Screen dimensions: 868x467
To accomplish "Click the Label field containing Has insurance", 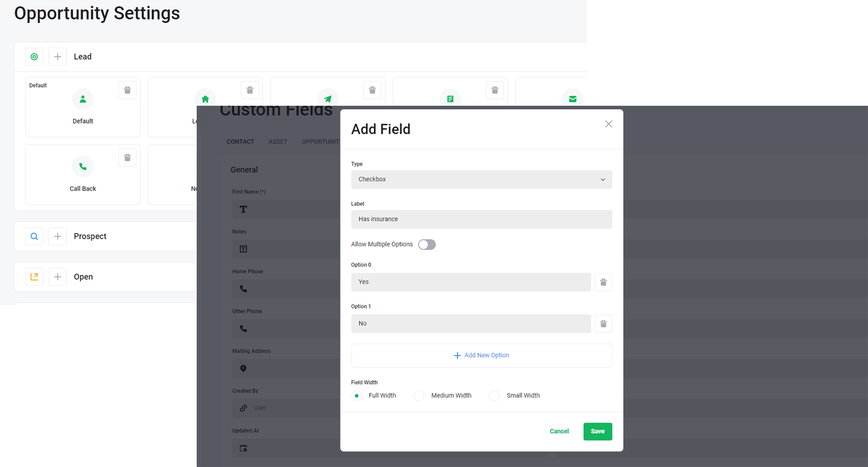I will [481, 219].
